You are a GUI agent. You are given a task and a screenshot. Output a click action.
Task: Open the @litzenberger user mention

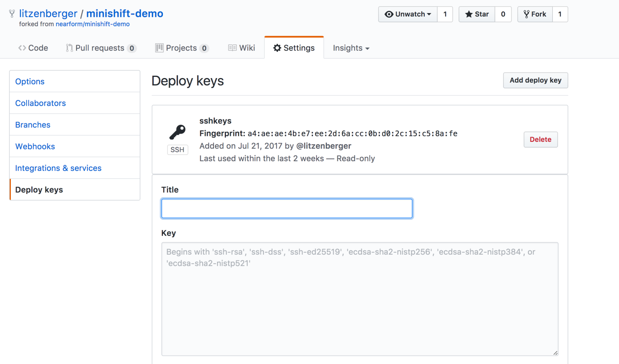[x=324, y=146]
